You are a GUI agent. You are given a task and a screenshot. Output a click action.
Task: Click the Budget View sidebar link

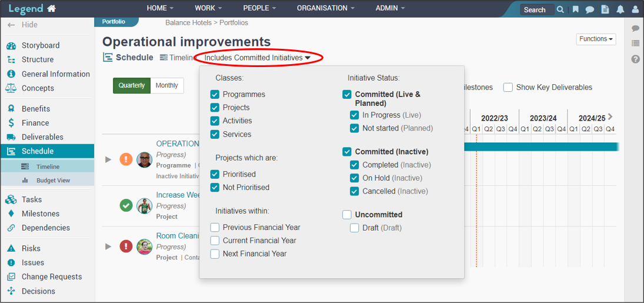(53, 180)
